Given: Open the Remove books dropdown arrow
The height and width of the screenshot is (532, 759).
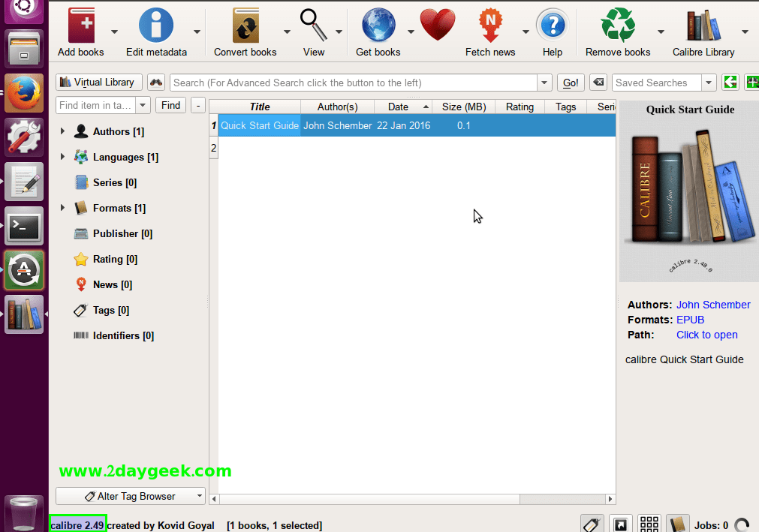Looking at the screenshot, I should coord(661,32).
